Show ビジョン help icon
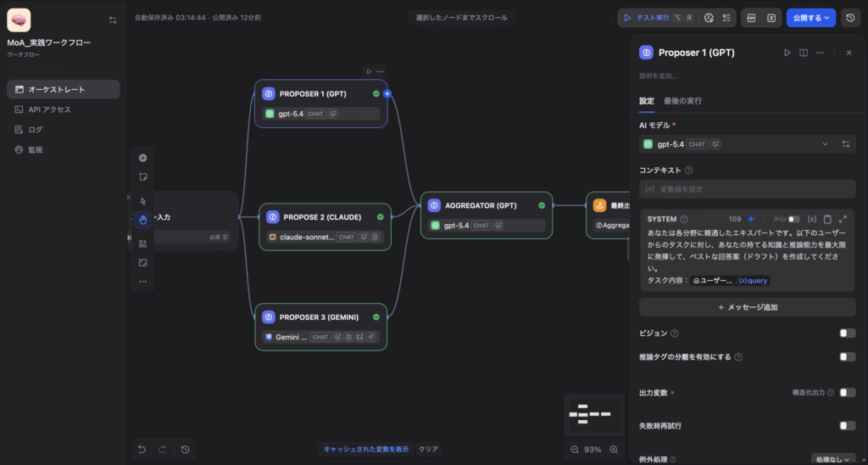This screenshot has height=465, width=868. click(x=674, y=333)
